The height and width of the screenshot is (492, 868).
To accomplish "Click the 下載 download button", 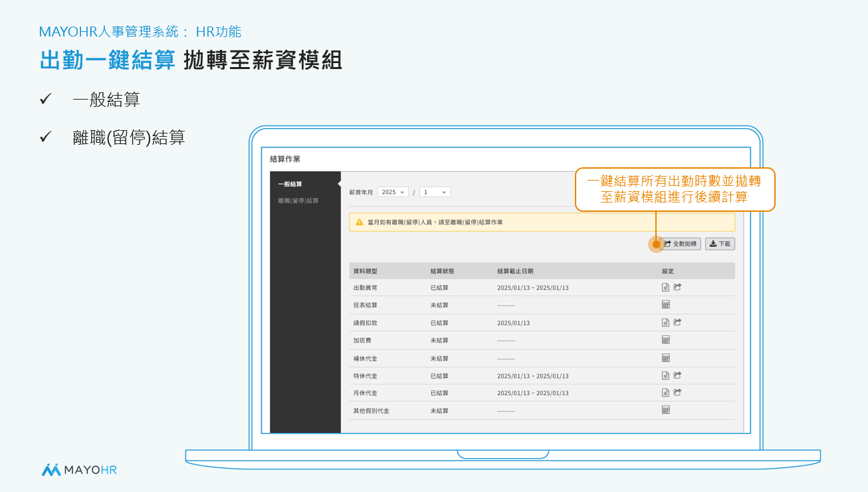I will [720, 244].
